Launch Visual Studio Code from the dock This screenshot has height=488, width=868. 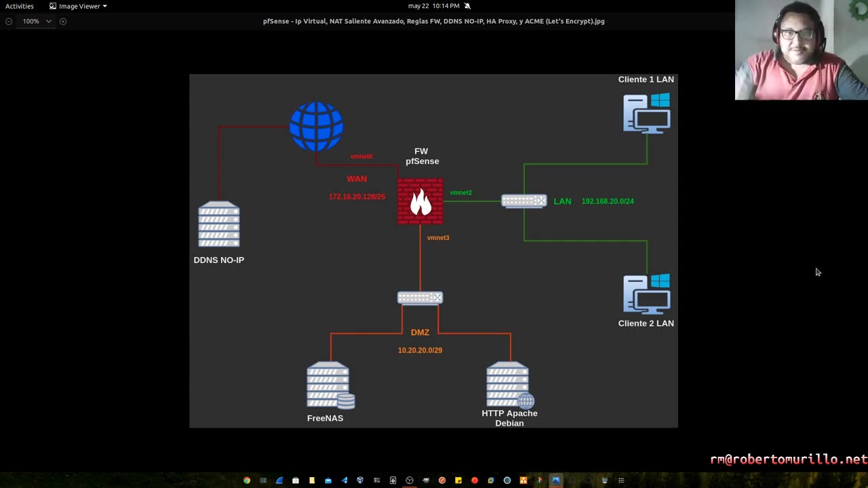[x=344, y=480]
